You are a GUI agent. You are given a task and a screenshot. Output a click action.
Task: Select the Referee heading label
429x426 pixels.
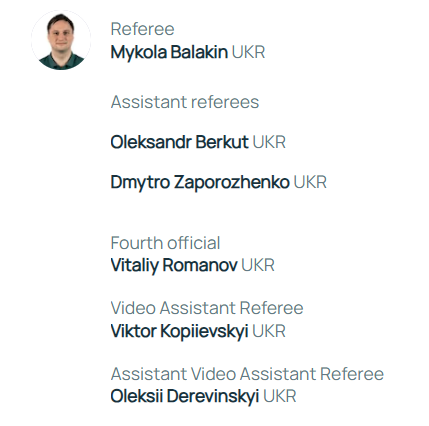(x=142, y=29)
